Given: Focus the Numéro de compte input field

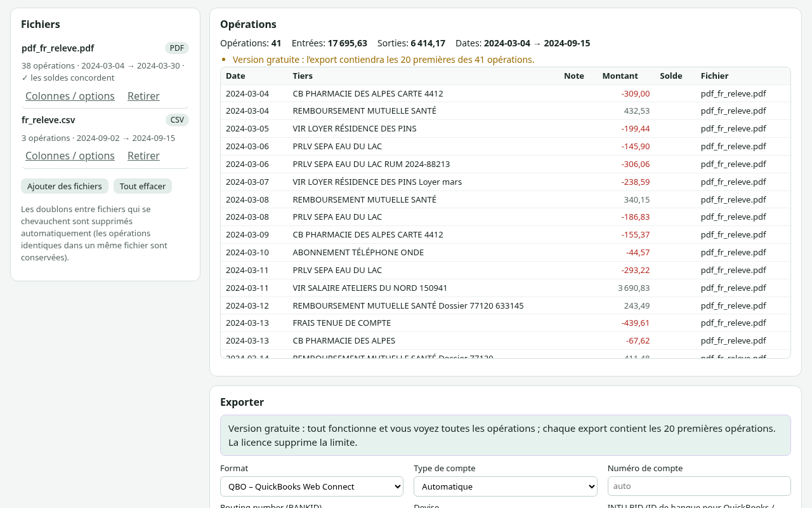Looking at the screenshot, I should pyautogui.click(x=699, y=486).
